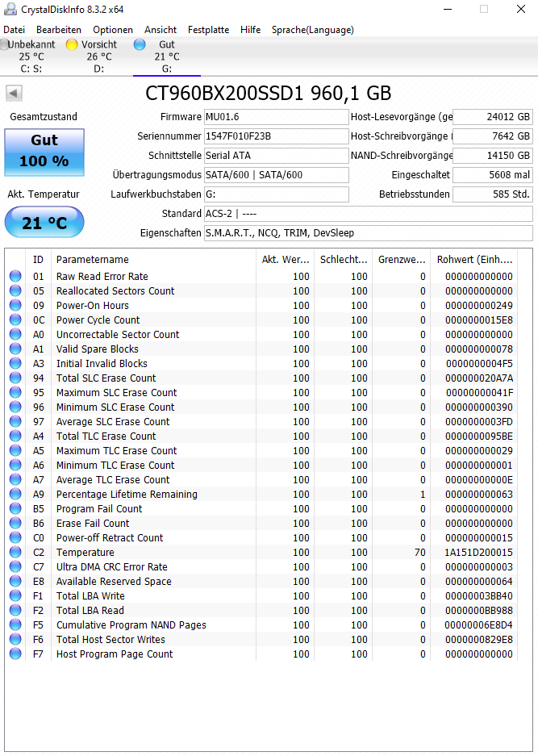The image size is (538, 756).
Task: Click status orb for Erase Fail Count
Action: click(15, 523)
